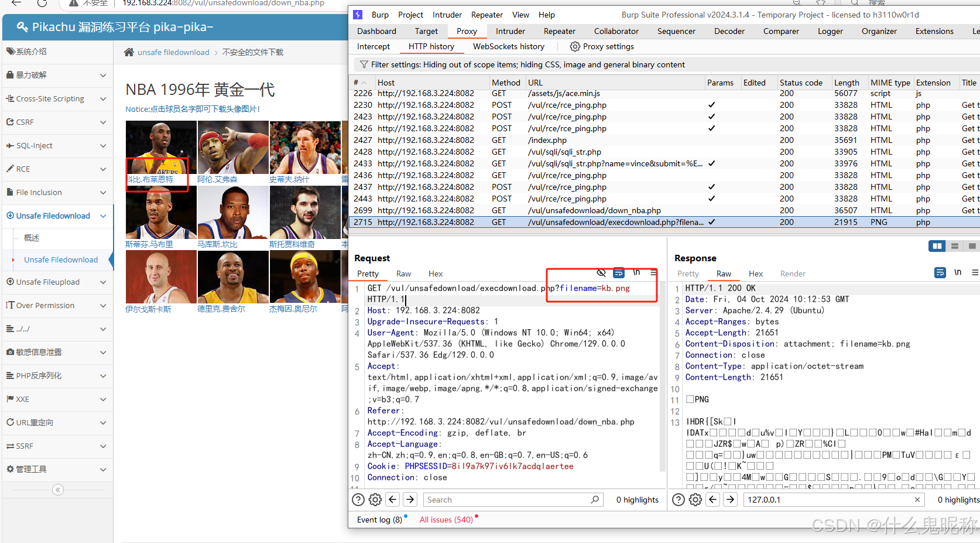Go to next match in Response

731,500
